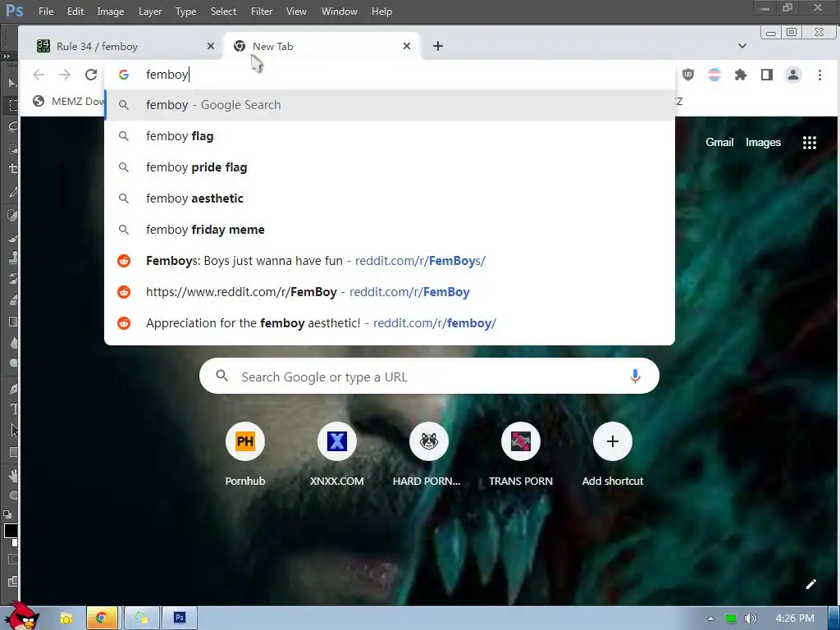Click the browser back arrow
The image size is (840, 630).
(x=39, y=75)
